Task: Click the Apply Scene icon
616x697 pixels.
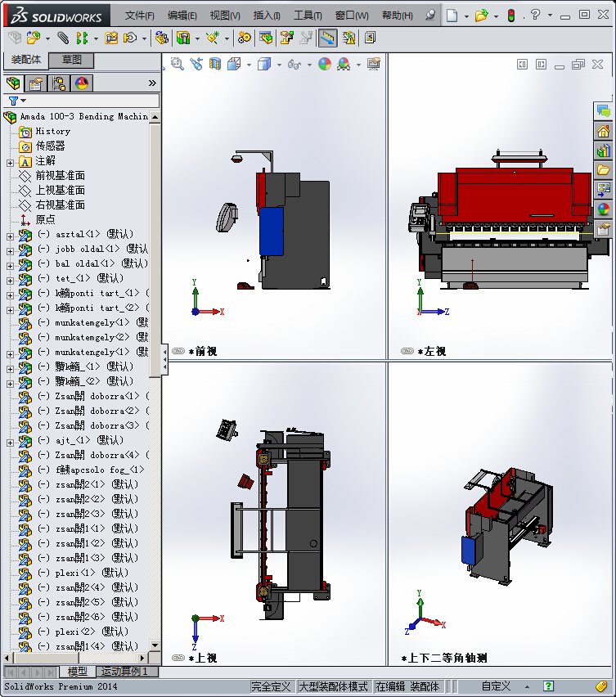Action: click(344, 64)
